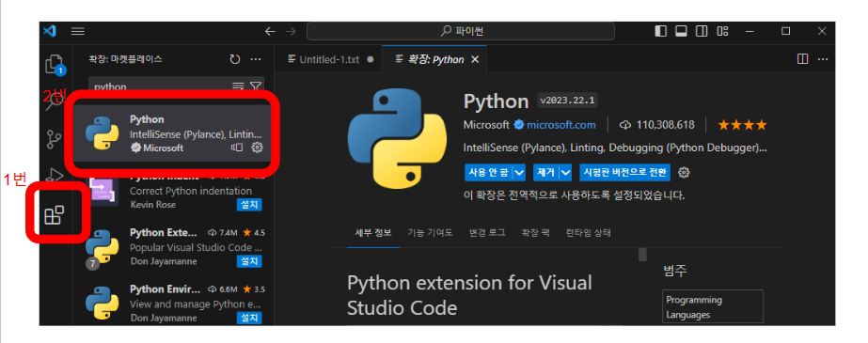
Task: Open the Explorer view in activity bar
Action: [55, 64]
